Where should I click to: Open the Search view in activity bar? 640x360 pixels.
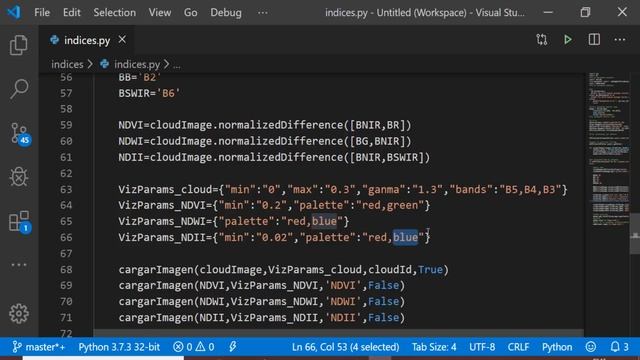(19, 89)
